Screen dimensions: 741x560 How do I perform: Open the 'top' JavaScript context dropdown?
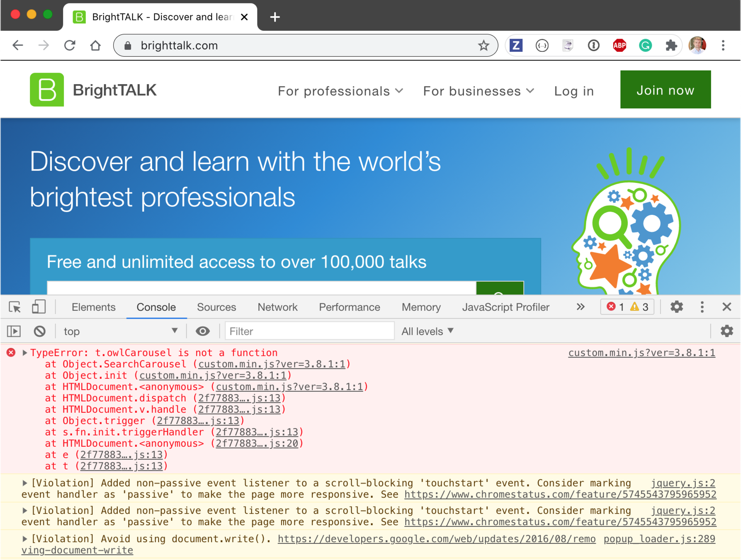point(120,331)
